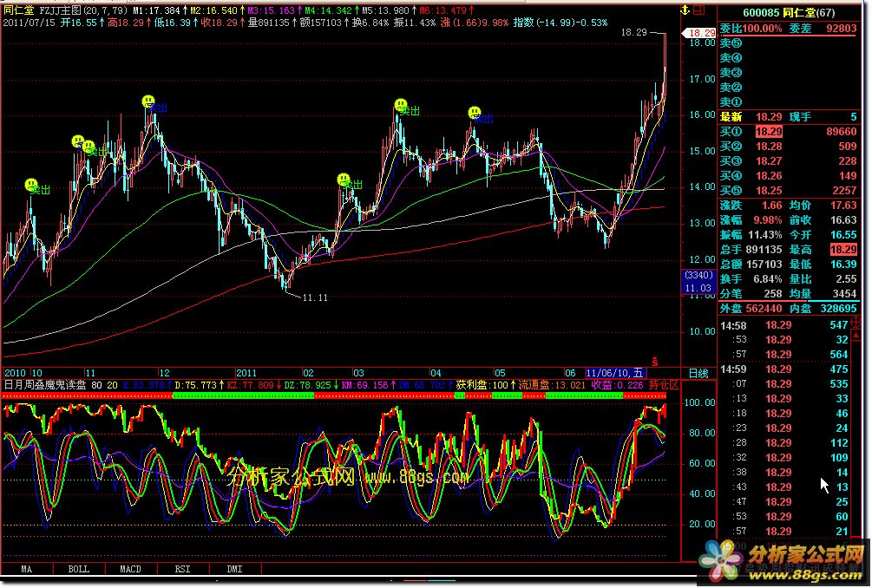The image size is (872, 588).
Task: Click the 买⑤ bid price 18.25
Action: (769, 191)
